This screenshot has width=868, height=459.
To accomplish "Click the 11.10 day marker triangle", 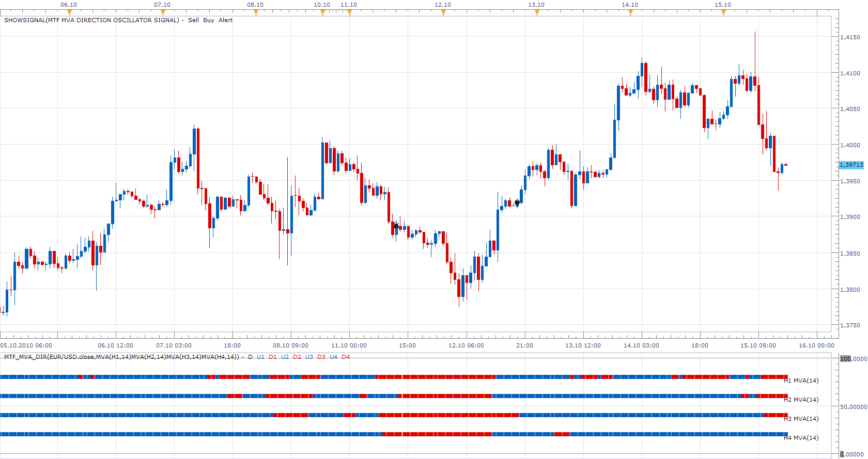I will [x=349, y=13].
